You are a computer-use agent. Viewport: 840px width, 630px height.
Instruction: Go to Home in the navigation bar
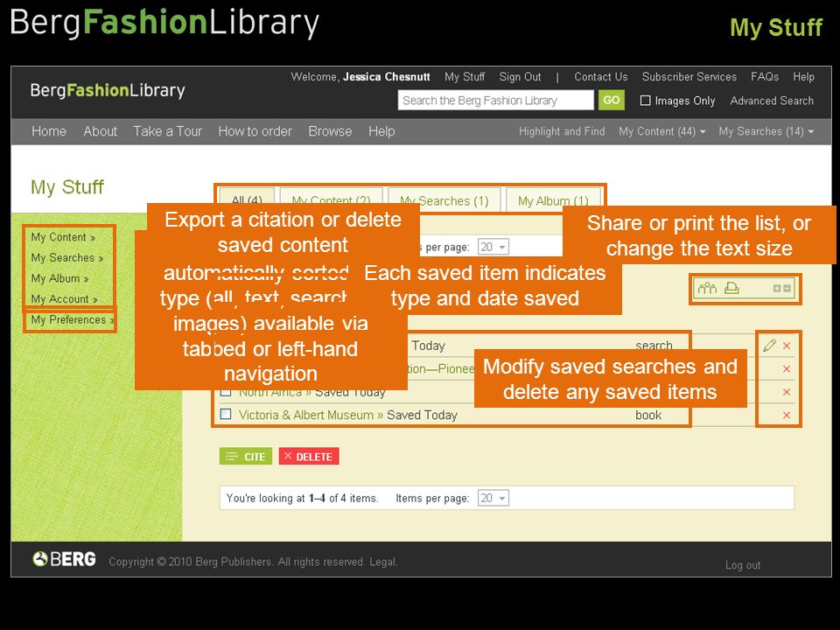[49, 131]
